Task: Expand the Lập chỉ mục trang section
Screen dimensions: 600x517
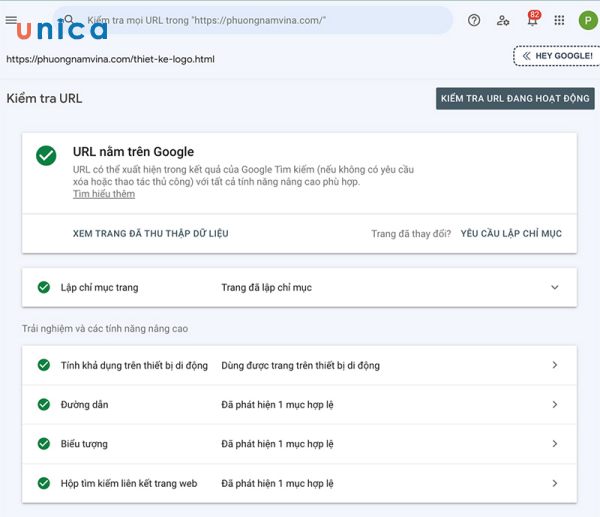Action: [555, 288]
